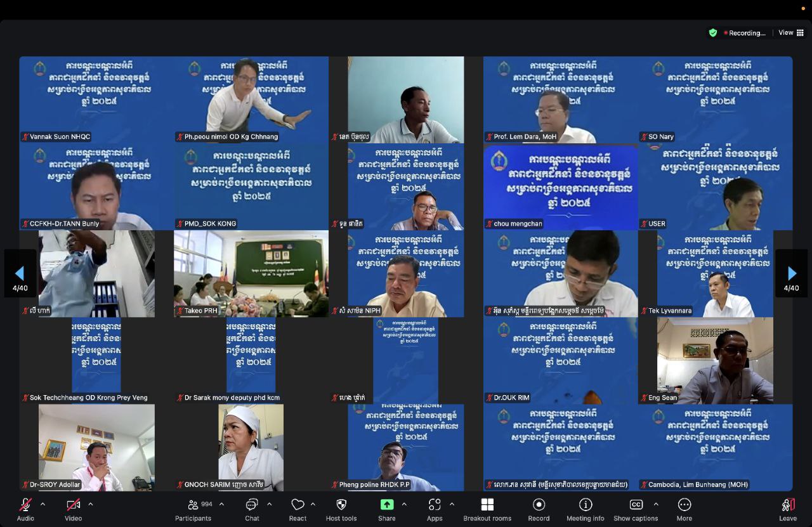
Task: Click muted mic icon on Eng Sean
Action: [x=645, y=398]
